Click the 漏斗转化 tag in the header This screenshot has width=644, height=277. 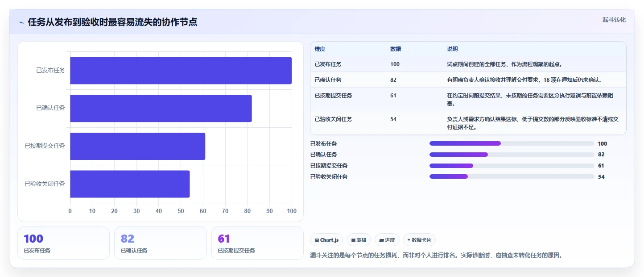pos(614,20)
